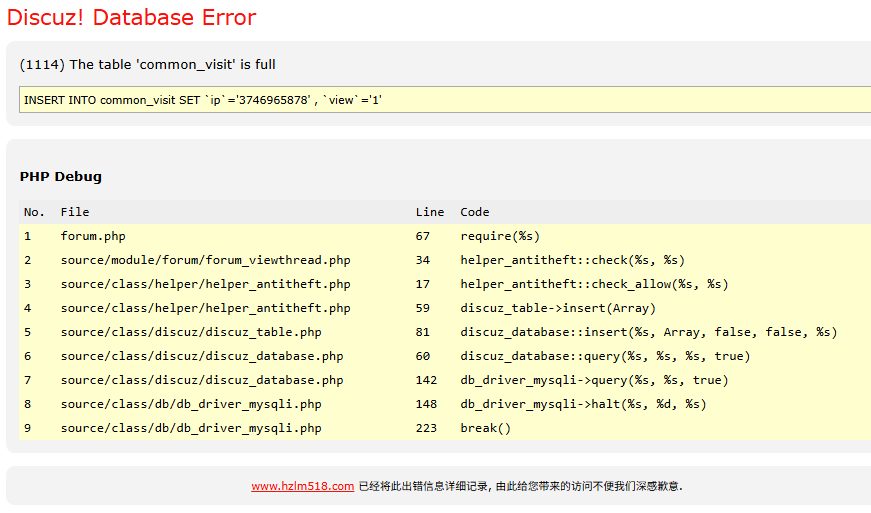Click the File column header
Viewport: 871px width, 513px height.
pos(75,212)
